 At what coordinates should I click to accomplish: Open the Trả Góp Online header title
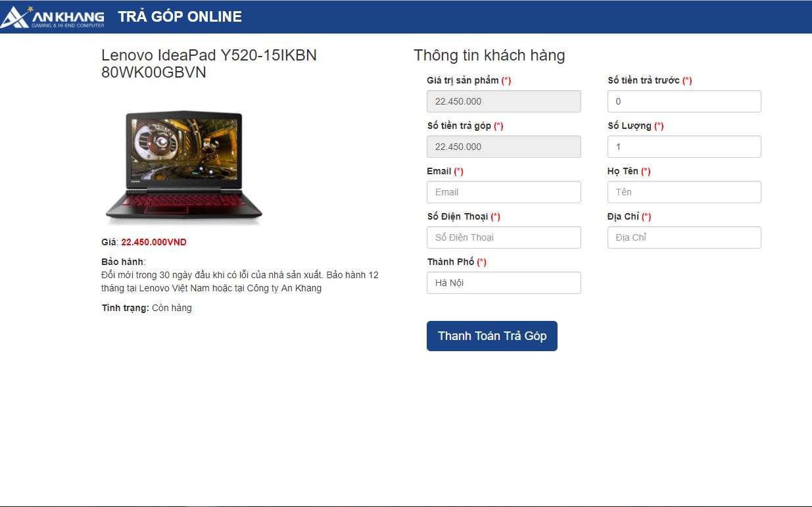click(180, 16)
